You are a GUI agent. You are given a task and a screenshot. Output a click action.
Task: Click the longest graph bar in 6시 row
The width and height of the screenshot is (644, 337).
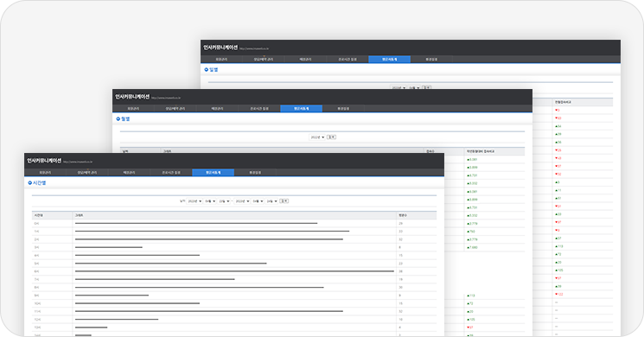tap(234, 271)
